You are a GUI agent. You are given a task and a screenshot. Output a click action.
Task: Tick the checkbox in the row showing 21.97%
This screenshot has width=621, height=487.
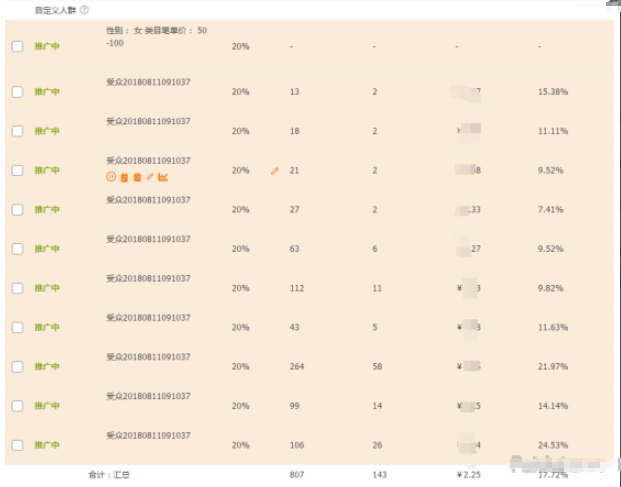[x=17, y=366]
